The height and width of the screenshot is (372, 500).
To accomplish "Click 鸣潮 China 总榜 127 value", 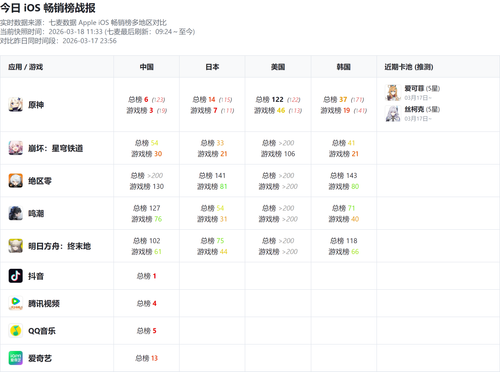I will point(146,208).
